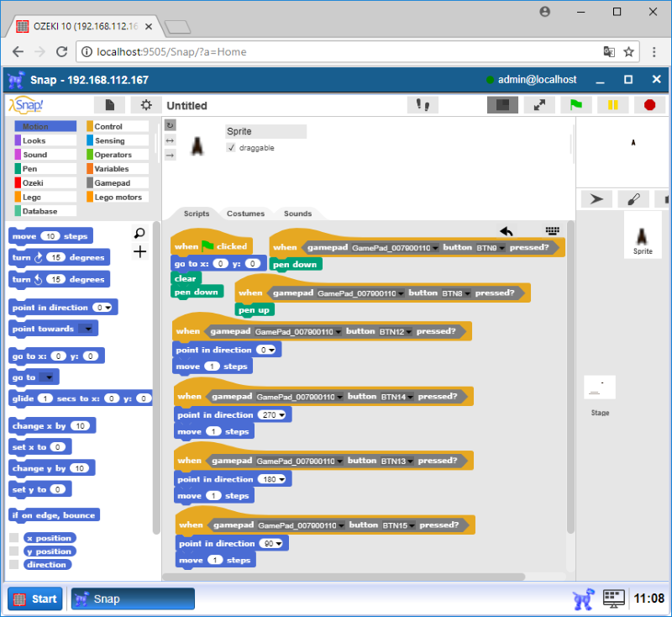This screenshot has height=617, width=672.
Task: Click the Ozeki robot dog tray icon
Action: tap(583, 599)
